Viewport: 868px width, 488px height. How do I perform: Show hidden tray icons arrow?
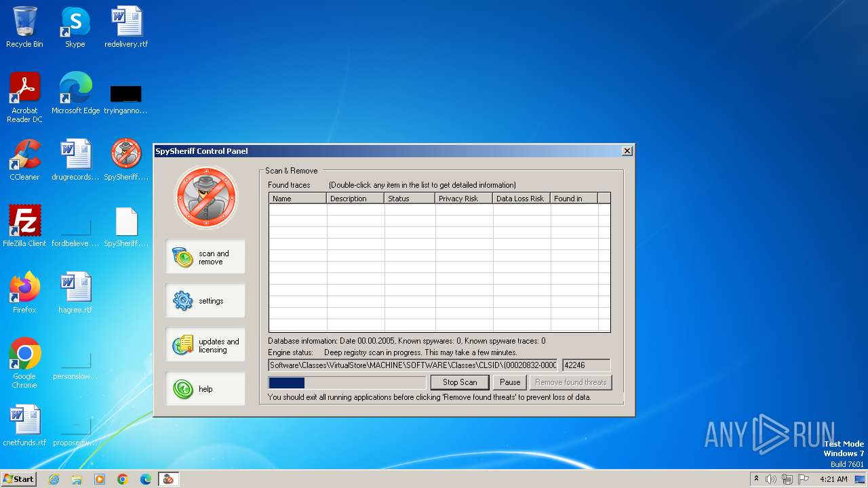756,479
